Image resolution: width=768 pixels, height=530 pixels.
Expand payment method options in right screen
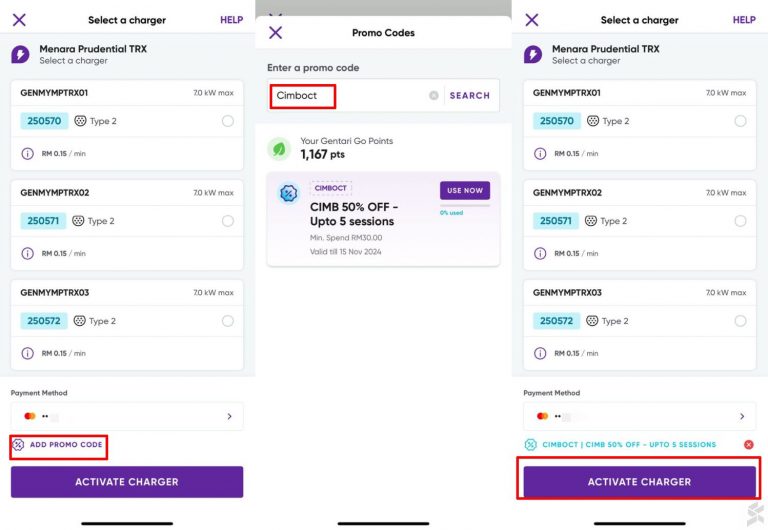point(741,416)
